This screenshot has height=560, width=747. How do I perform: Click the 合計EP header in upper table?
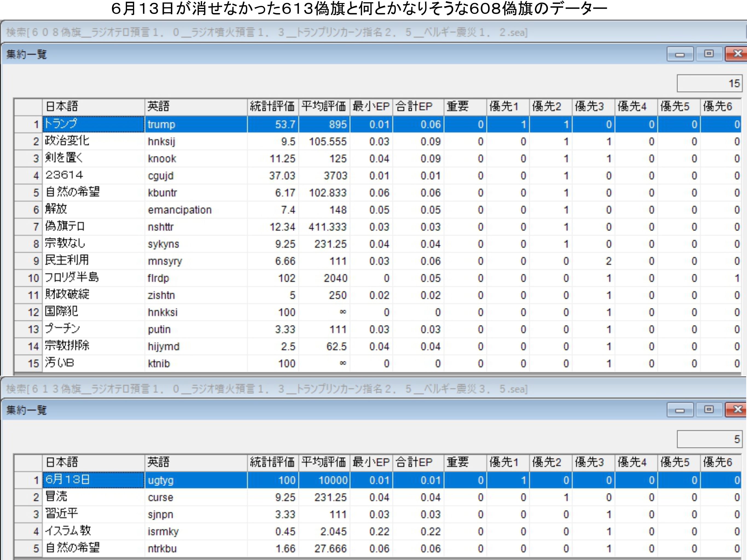(418, 107)
